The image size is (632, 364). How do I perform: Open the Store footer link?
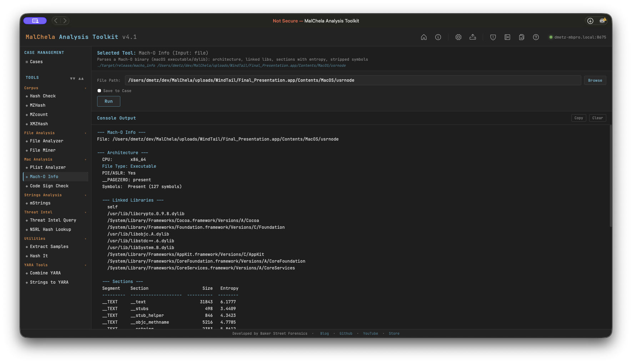coord(394,334)
